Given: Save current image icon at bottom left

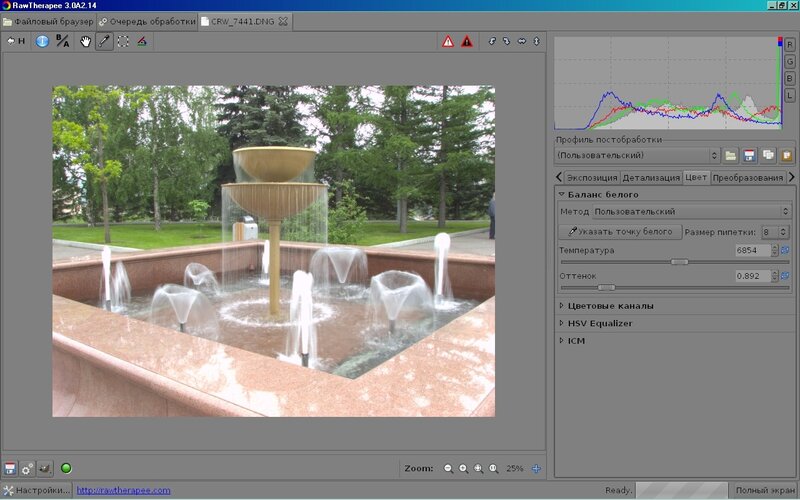Looking at the screenshot, I should pos(11,468).
